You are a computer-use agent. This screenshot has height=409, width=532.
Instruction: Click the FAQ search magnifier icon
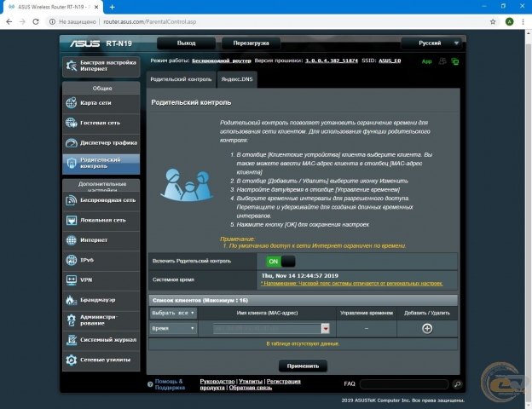[x=457, y=384]
